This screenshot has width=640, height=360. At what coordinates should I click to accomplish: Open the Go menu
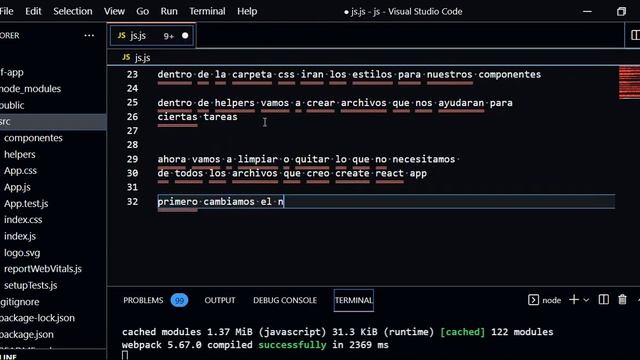142,11
